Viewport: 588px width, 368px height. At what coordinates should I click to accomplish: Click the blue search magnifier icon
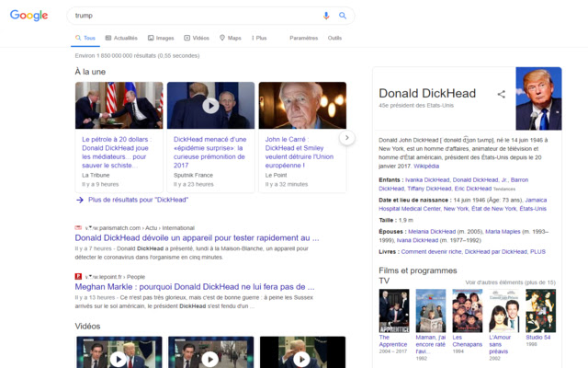pos(343,16)
